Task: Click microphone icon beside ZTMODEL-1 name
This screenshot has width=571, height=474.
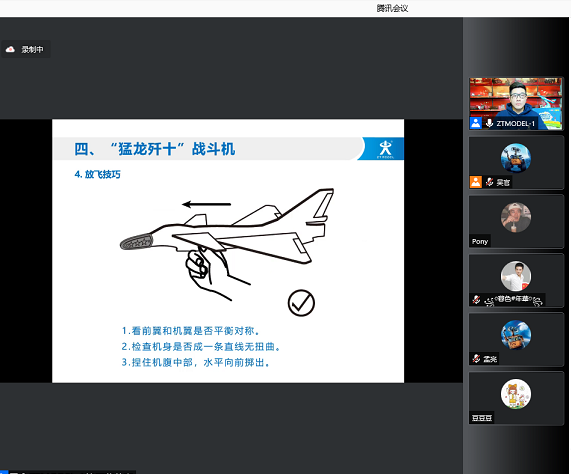Action: tap(489, 123)
